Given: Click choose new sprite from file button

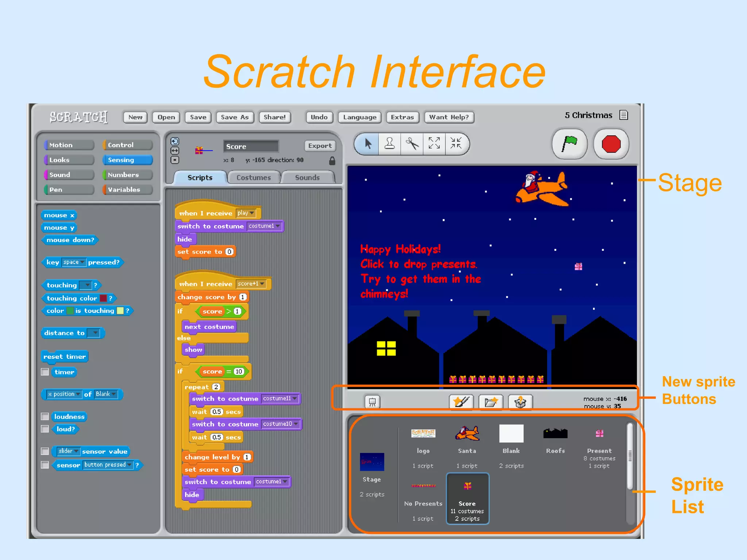Looking at the screenshot, I should pos(491,402).
